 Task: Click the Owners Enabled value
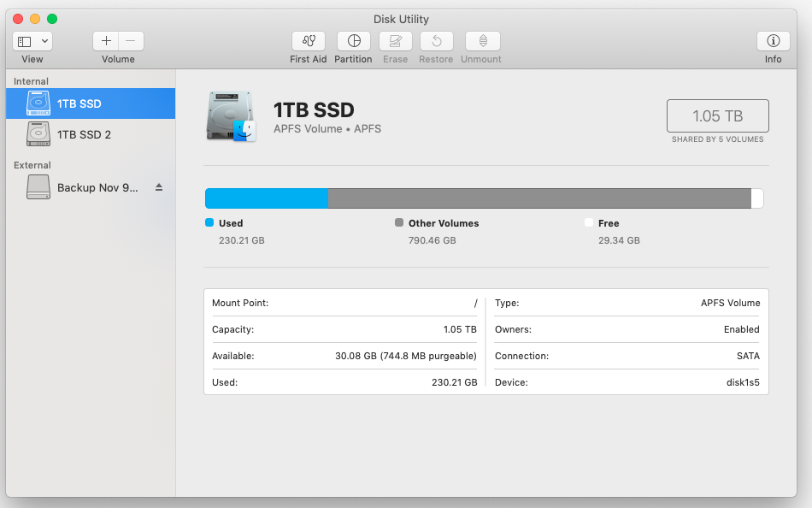pos(742,329)
